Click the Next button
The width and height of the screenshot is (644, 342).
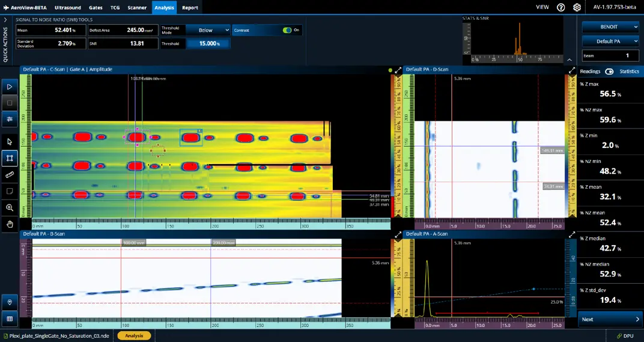coord(610,319)
